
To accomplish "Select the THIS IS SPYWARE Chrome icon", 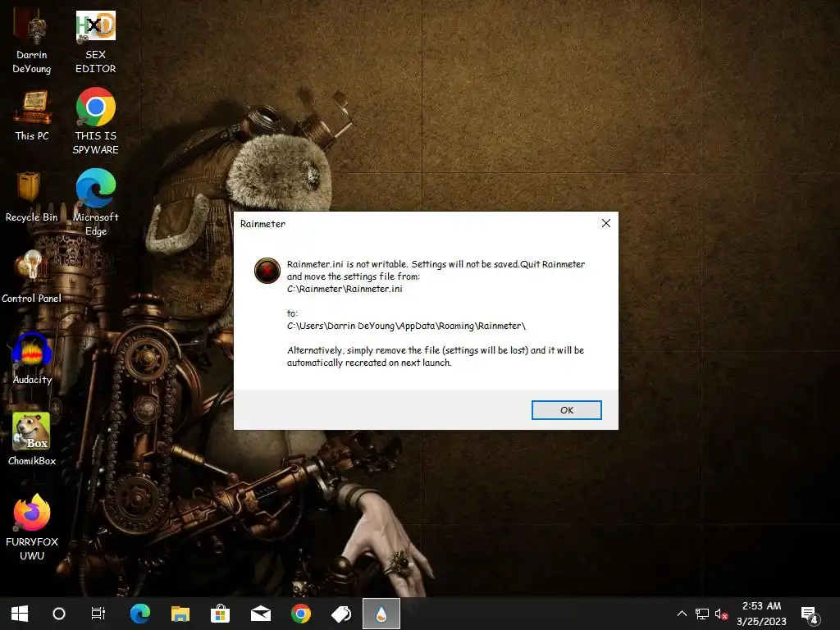I will [95, 121].
